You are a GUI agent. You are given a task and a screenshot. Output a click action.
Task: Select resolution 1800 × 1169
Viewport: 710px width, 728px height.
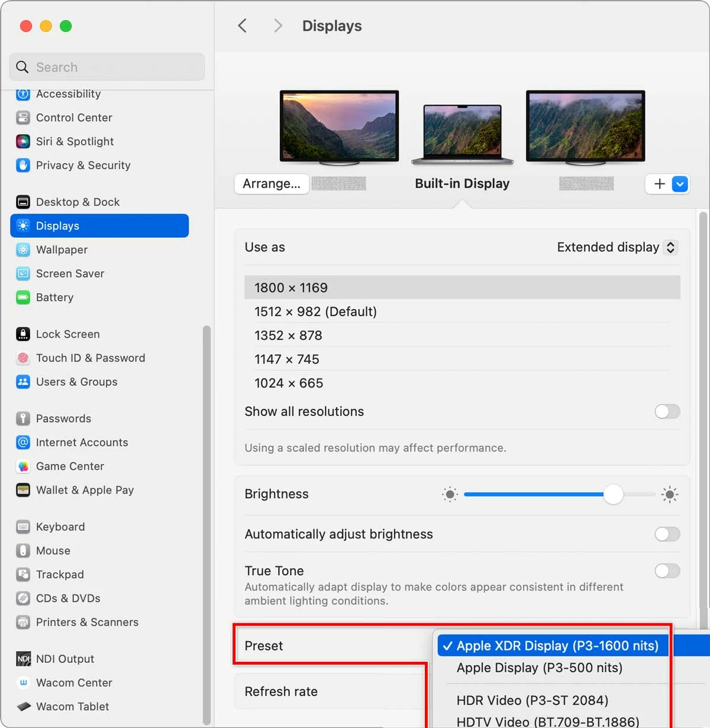click(x=462, y=288)
